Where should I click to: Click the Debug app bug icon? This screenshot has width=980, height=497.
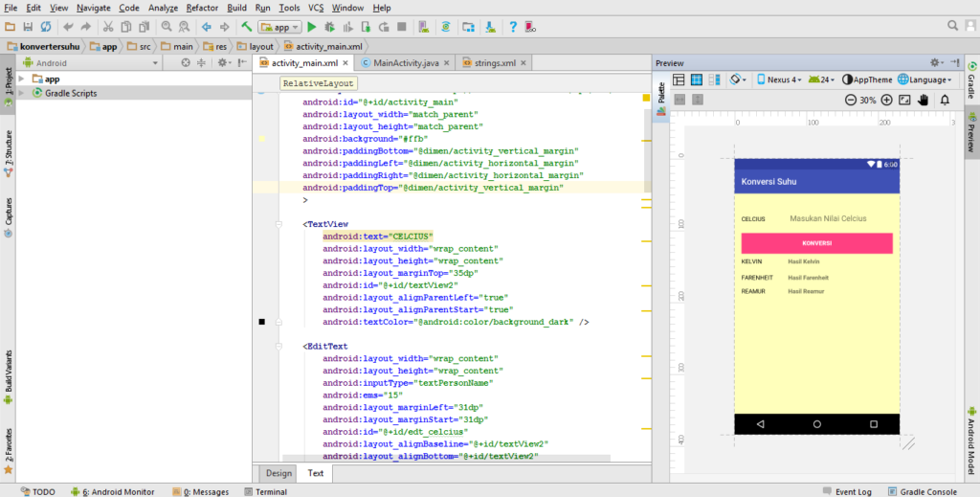(330, 27)
